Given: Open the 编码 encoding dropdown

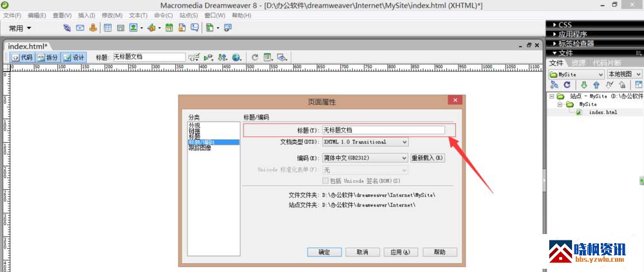Looking at the screenshot, I should [x=365, y=158].
